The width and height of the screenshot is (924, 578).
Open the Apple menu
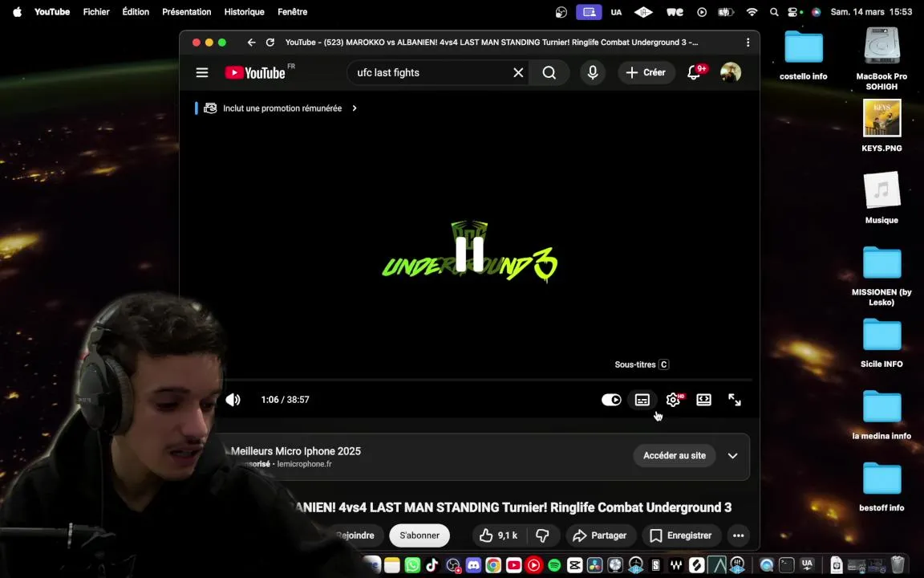click(x=17, y=12)
